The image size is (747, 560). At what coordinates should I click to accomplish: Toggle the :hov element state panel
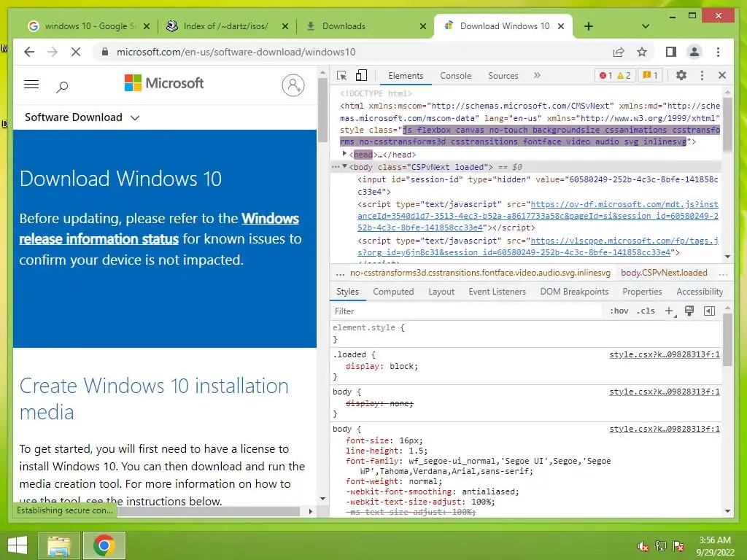point(619,311)
